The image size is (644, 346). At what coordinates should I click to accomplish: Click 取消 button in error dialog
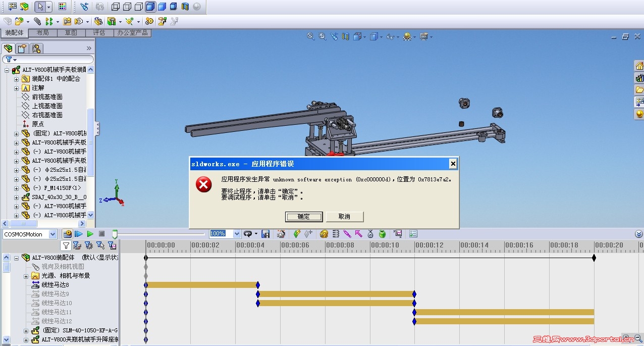[x=345, y=217]
